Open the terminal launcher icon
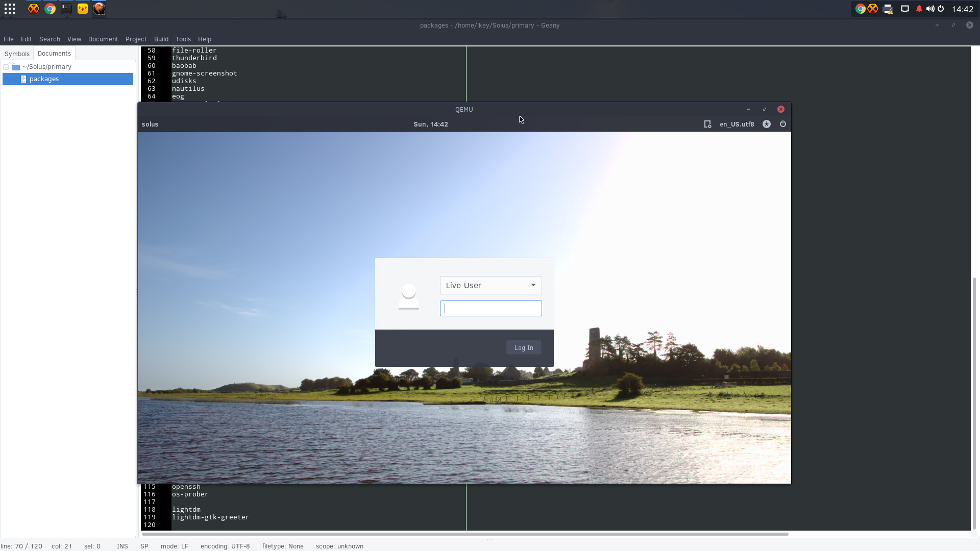980x551 pixels. click(x=66, y=9)
